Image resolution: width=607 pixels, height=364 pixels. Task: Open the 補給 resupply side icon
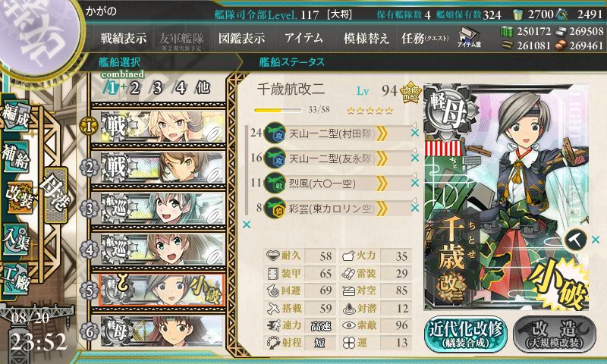[x=16, y=157]
